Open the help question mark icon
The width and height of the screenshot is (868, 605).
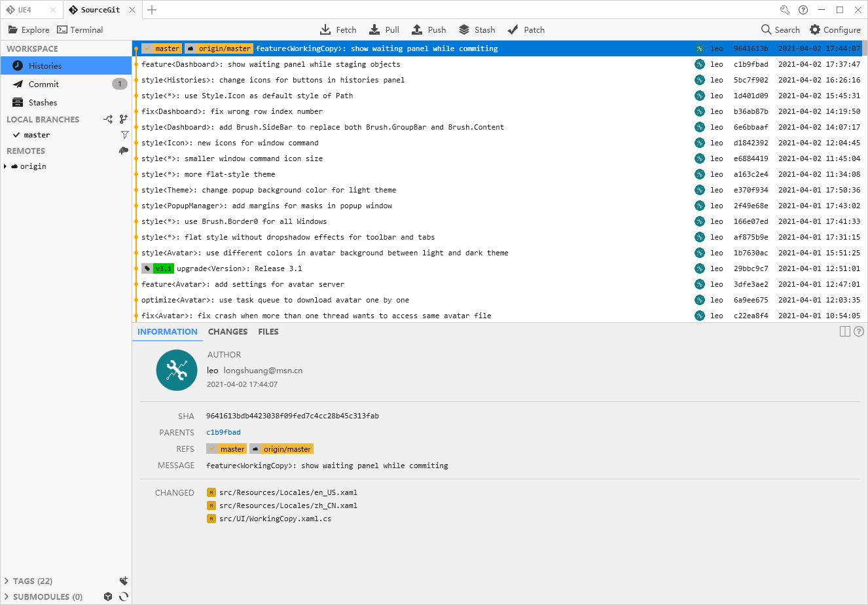(x=803, y=10)
